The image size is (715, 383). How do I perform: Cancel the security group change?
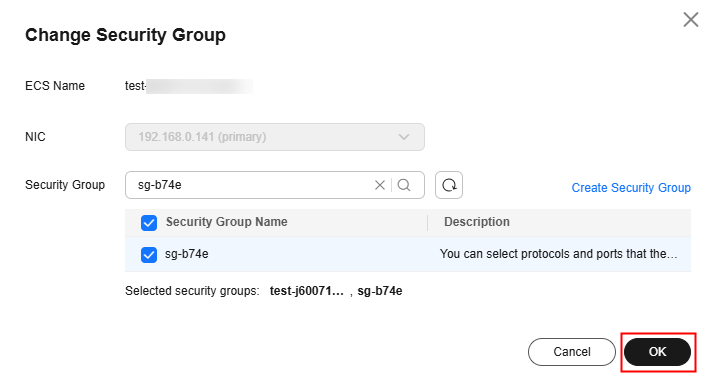[572, 352]
